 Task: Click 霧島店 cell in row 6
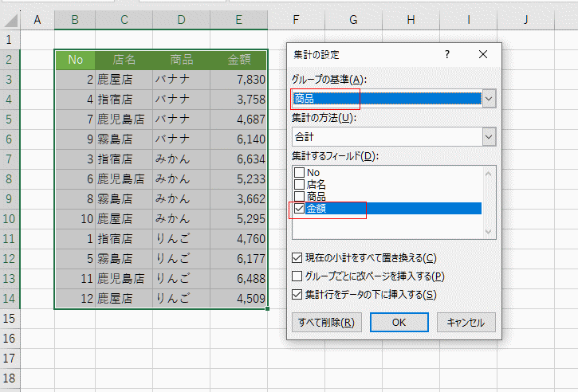[124, 139]
